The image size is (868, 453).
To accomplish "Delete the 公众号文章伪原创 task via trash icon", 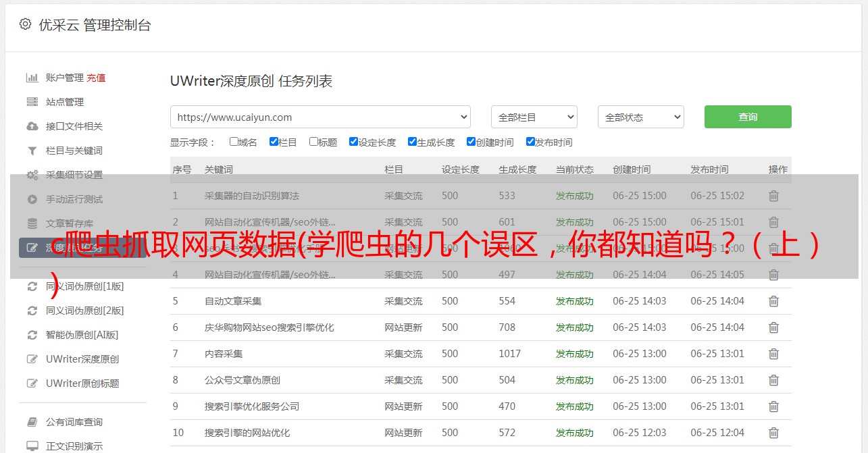I will [x=774, y=380].
